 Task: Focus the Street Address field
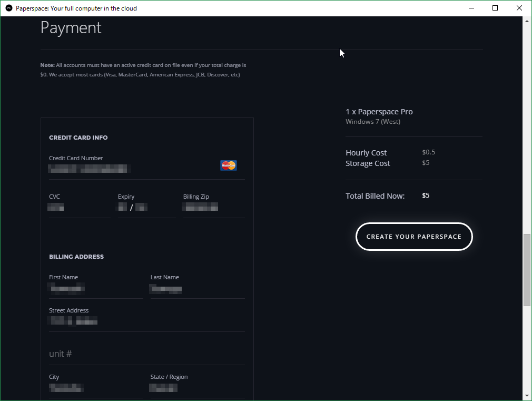(x=147, y=321)
